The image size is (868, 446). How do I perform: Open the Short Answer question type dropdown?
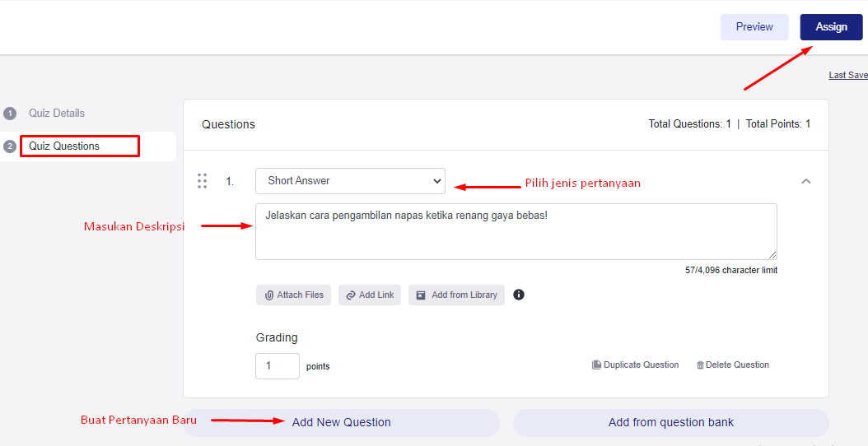(x=350, y=181)
